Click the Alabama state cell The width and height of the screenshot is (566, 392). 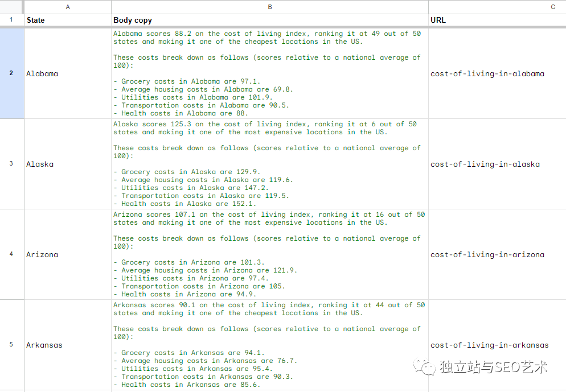(x=68, y=73)
